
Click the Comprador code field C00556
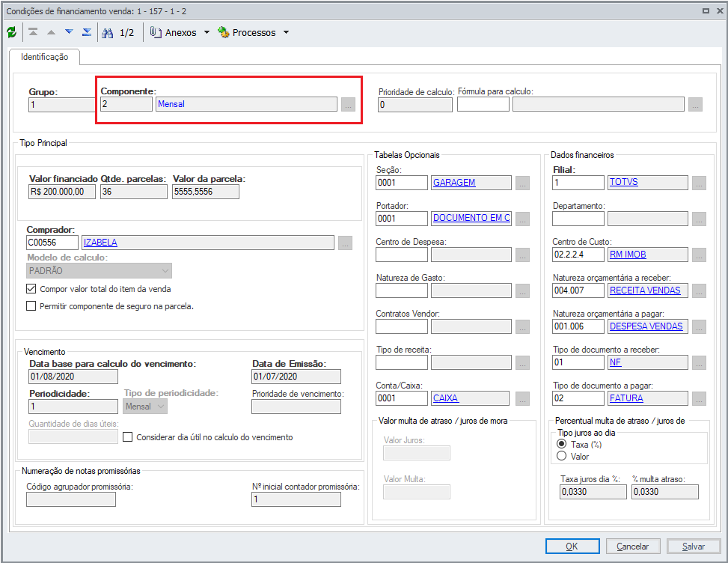pos(52,243)
